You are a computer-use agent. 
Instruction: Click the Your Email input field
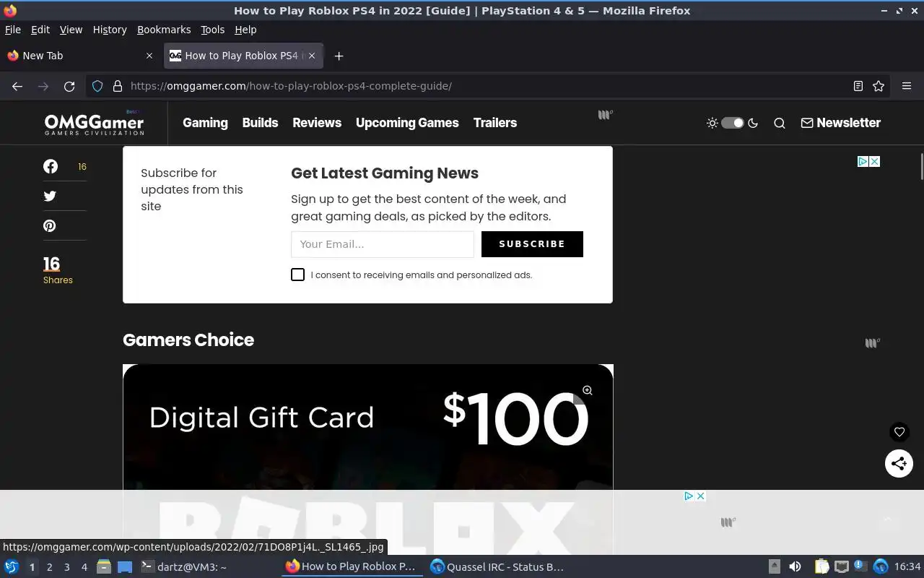coord(383,244)
